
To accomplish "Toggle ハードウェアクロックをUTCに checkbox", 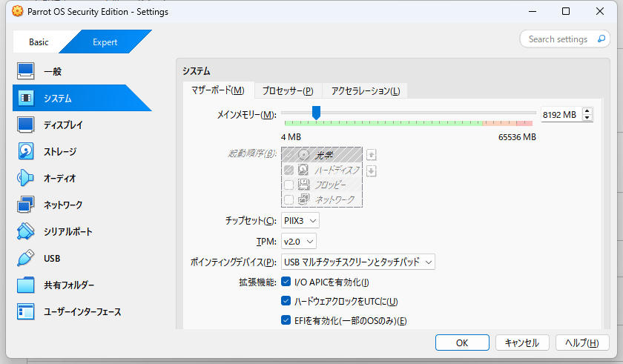I will [x=286, y=301].
